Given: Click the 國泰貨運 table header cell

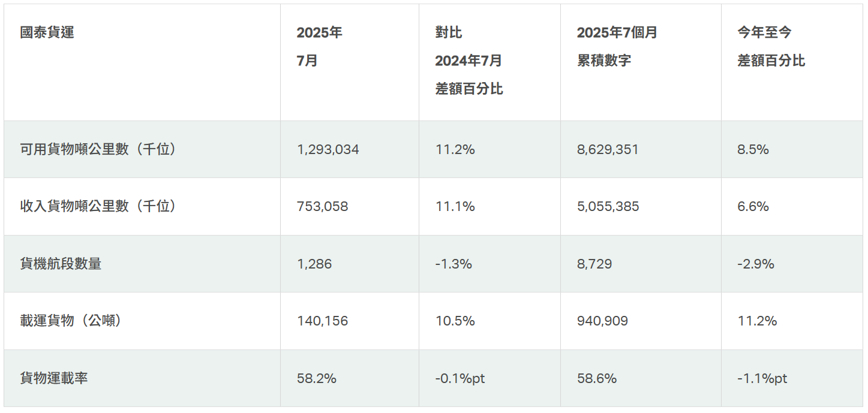Looking at the screenshot, I should click(47, 33).
